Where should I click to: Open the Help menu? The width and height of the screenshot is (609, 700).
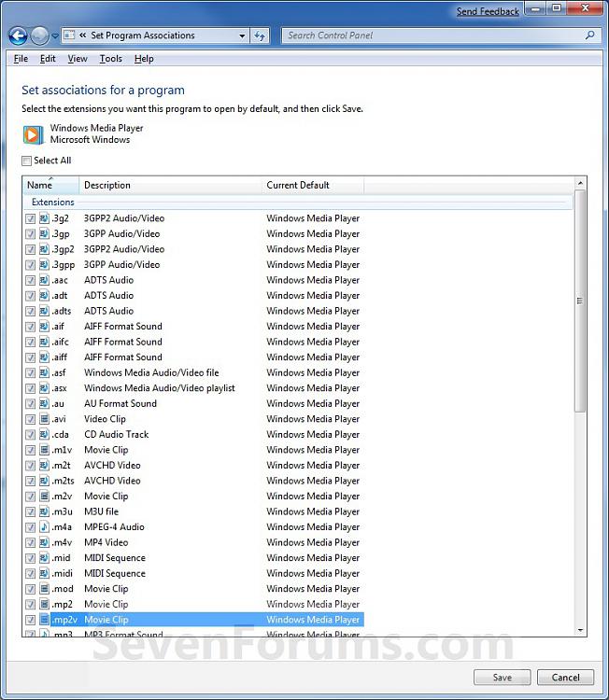coord(144,59)
